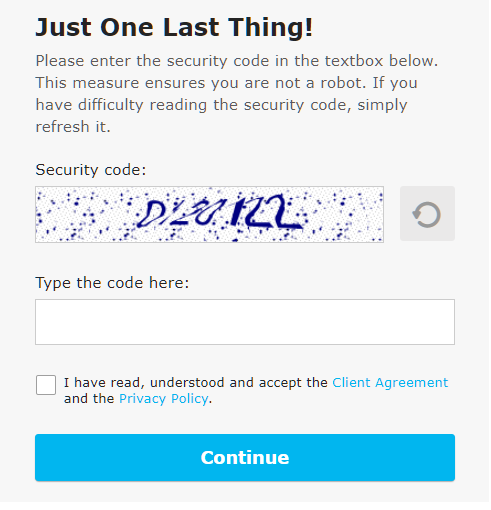The image size is (491, 510).
Task: Click the "Type the code here:" label
Action: (x=113, y=283)
